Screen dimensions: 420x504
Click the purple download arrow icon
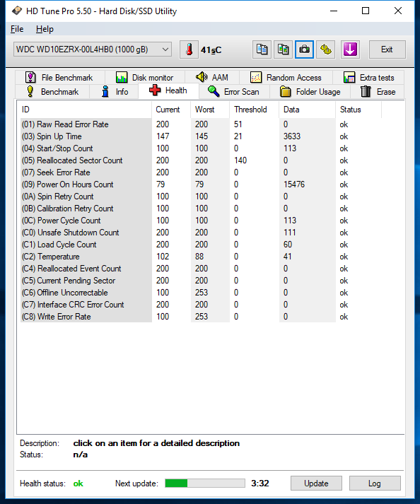[350, 49]
